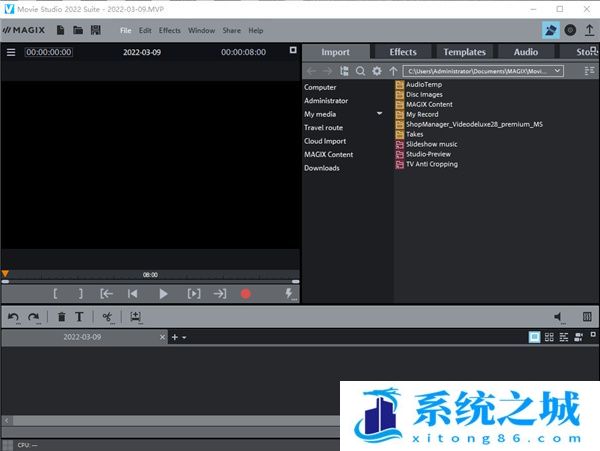Screen dimensions: 600x451
Task: Set the range in-point bracket
Action: [55, 294]
